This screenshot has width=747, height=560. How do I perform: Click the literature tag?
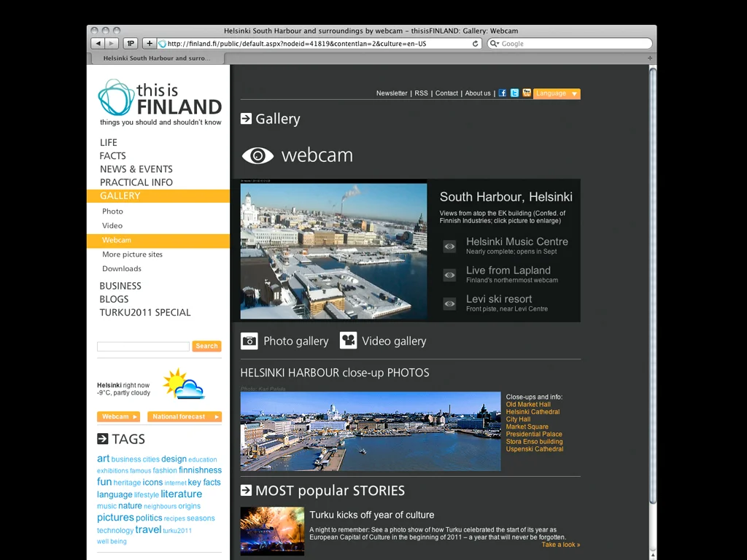click(x=181, y=494)
